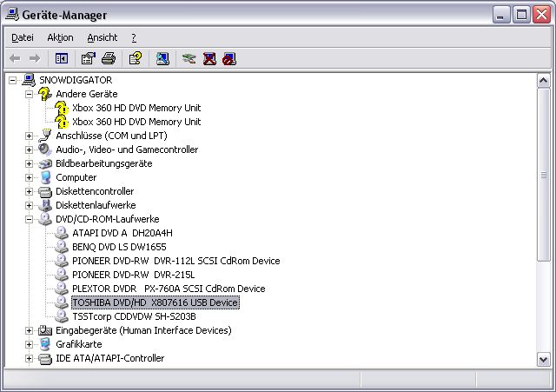This screenshot has width=556, height=392.
Task: Click the disable device toolbar icon
Action: (228, 58)
